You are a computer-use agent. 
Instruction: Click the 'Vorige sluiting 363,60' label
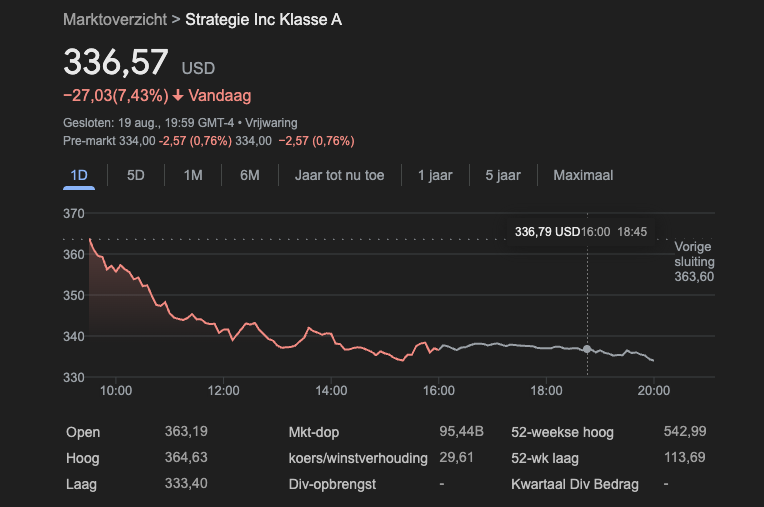(x=694, y=262)
